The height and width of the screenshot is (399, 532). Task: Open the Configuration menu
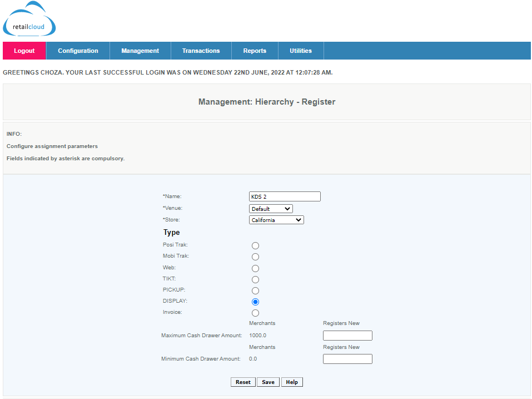[x=78, y=51]
